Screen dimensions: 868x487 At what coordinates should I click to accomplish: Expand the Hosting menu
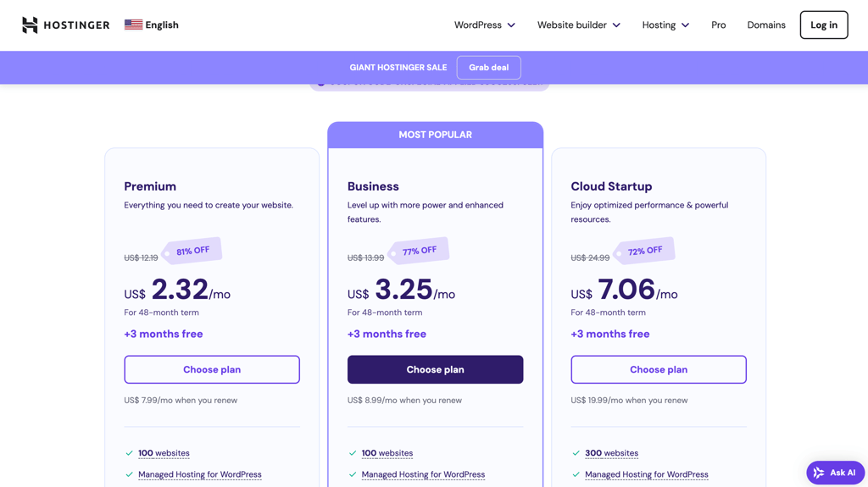point(665,25)
